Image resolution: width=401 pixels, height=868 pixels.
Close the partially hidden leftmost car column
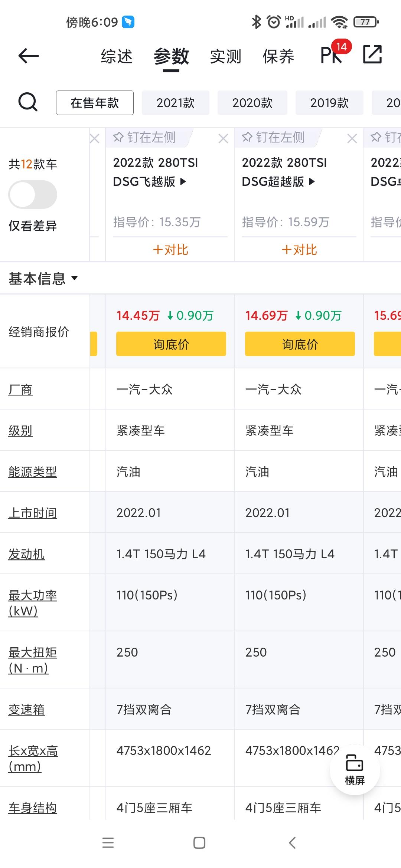(x=94, y=139)
